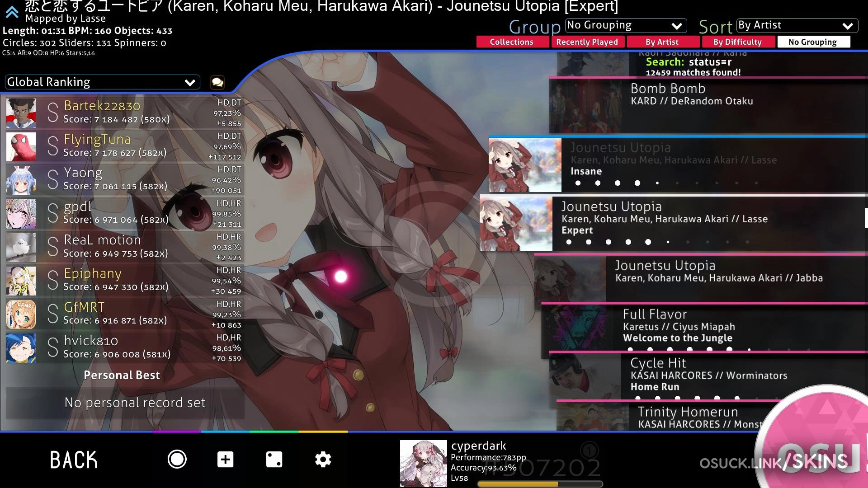The height and width of the screenshot is (488, 868).
Task: Click the random beatmap dice icon
Action: (x=274, y=459)
